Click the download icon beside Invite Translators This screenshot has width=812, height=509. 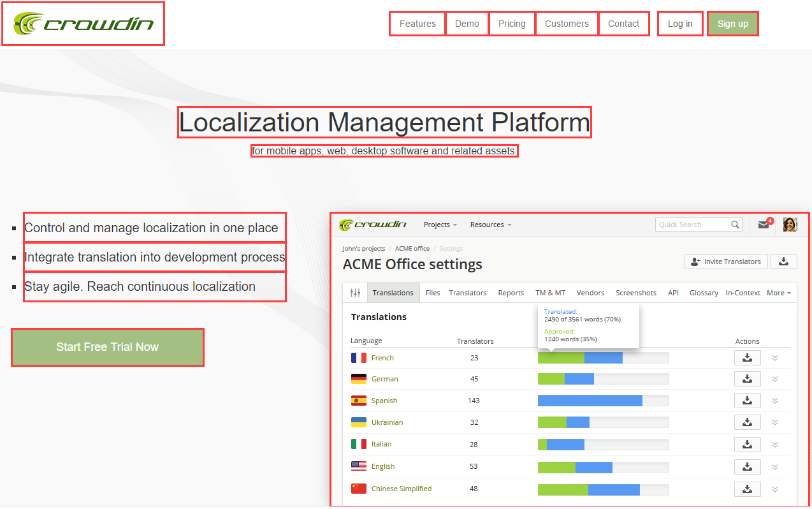pyautogui.click(x=784, y=262)
